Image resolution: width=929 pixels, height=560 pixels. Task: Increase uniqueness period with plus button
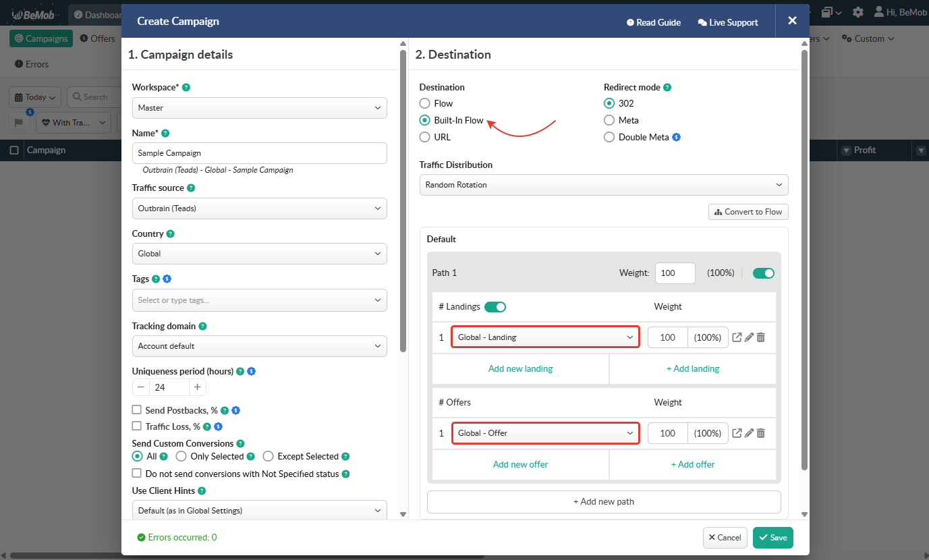click(x=197, y=387)
